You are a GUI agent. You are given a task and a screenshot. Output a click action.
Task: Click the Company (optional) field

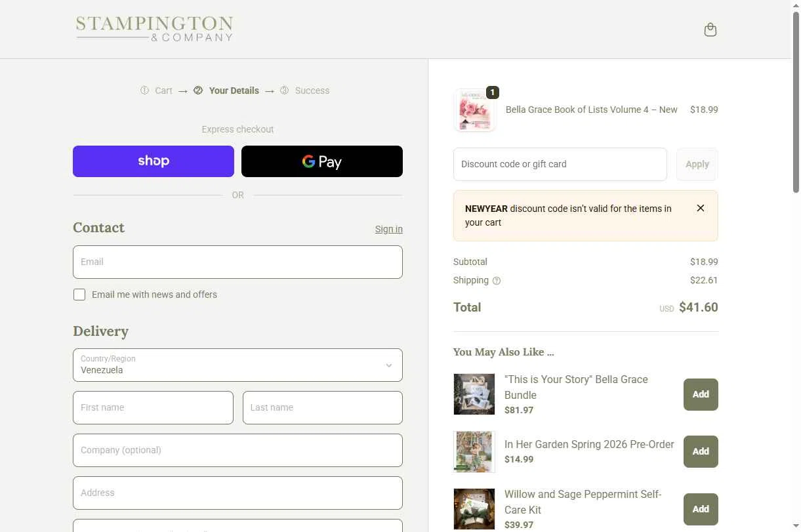pyautogui.click(x=237, y=450)
